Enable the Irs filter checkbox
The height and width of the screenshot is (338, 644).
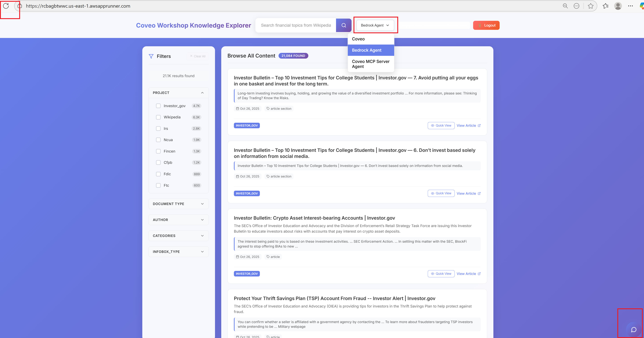click(159, 128)
